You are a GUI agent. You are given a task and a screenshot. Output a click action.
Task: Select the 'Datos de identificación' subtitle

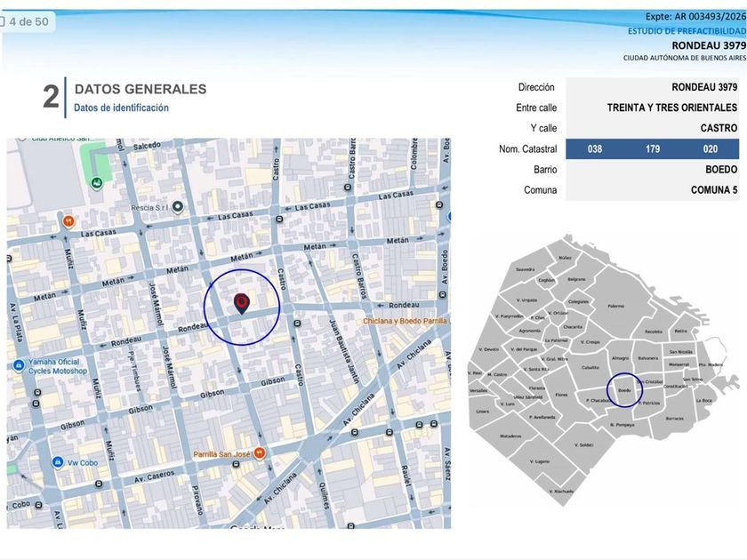[x=121, y=108]
